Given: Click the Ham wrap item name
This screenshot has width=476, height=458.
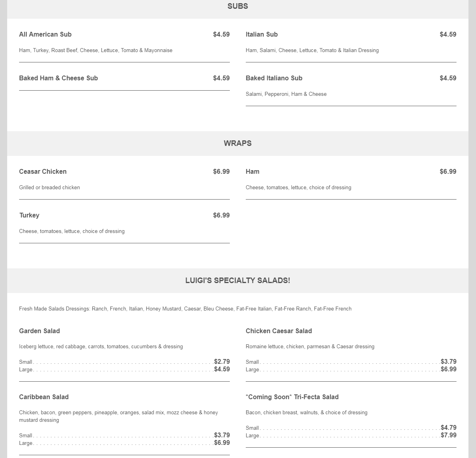Looking at the screenshot, I should tap(253, 171).
